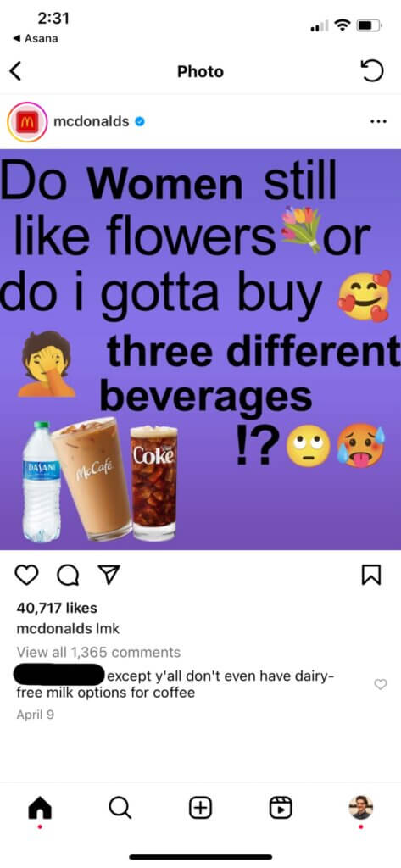
Task: Tap the refresh icon in header
Action: point(372,71)
